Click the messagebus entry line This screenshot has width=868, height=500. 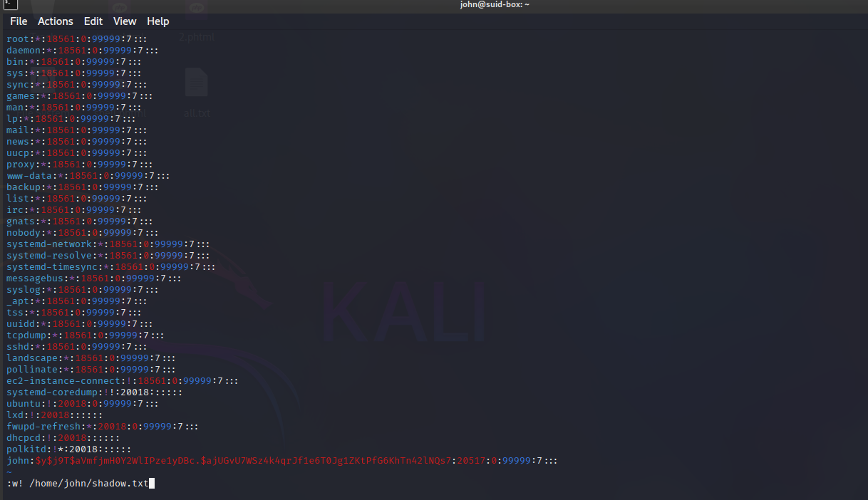(x=94, y=278)
